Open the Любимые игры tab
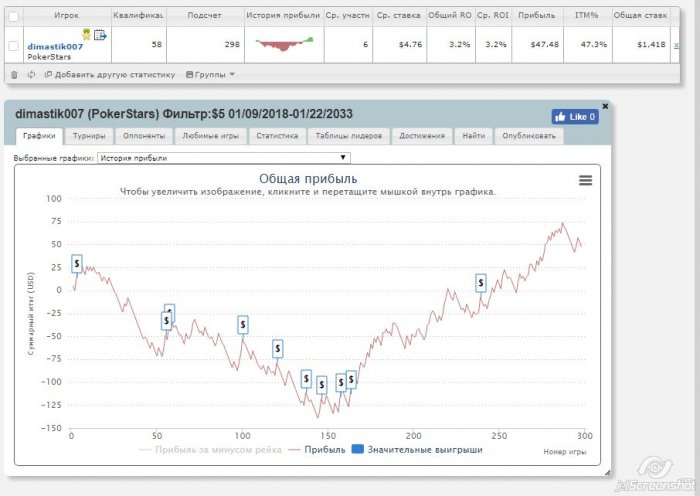 (x=211, y=136)
